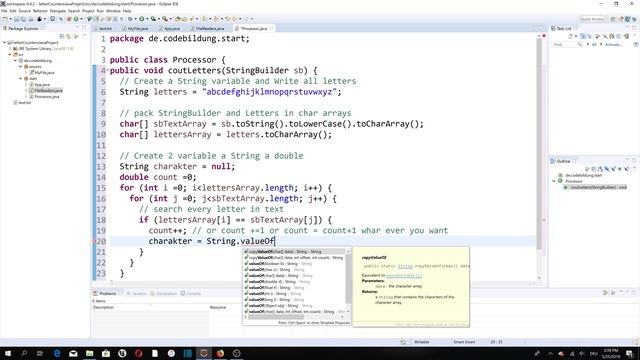Select valueOf(boolean b) completion proposal
The image size is (640, 360).
click(294, 264)
